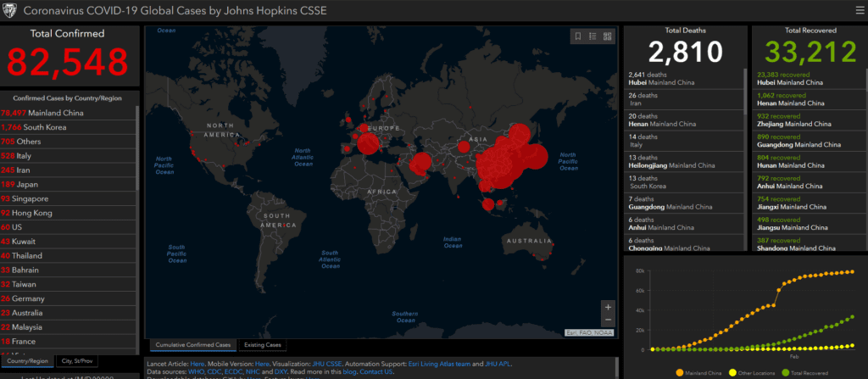
Task: Select Australia in confirmed cases list
Action: click(x=68, y=313)
